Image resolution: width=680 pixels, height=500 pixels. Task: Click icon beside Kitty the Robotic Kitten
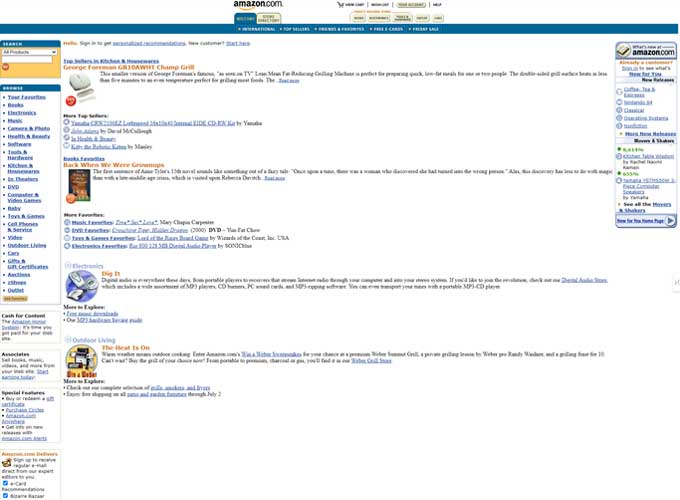pos(66,146)
